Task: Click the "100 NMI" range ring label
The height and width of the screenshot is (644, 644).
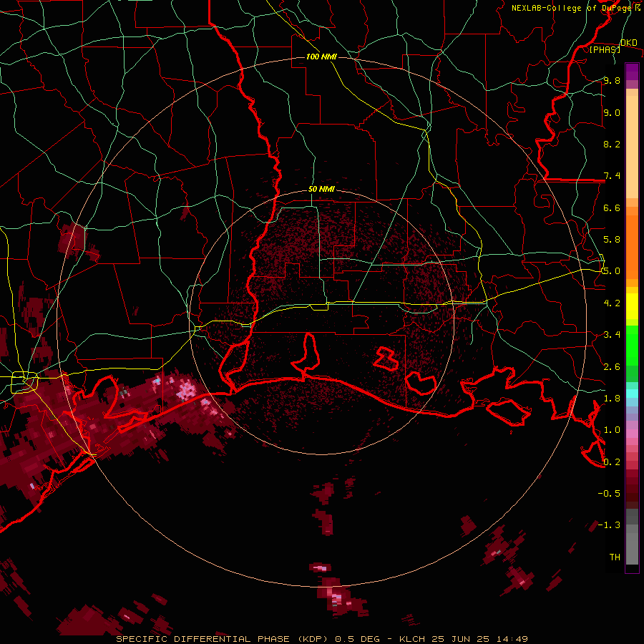Action: pos(321,57)
